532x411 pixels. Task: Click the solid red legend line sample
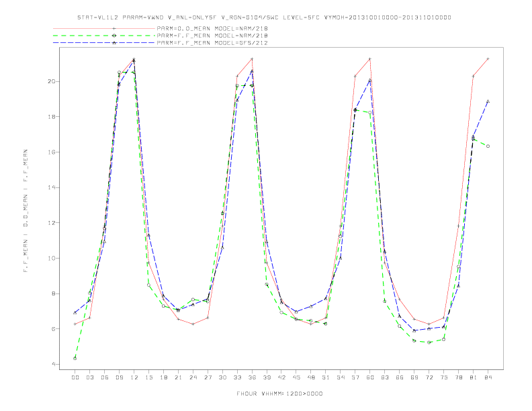pyautogui.click(x=104, y=28)
